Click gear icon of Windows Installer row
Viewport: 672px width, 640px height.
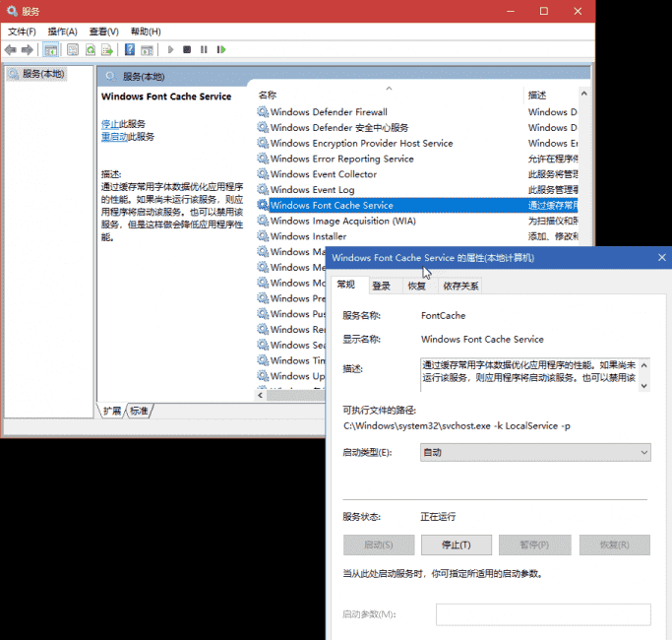[x=263, y=236]
